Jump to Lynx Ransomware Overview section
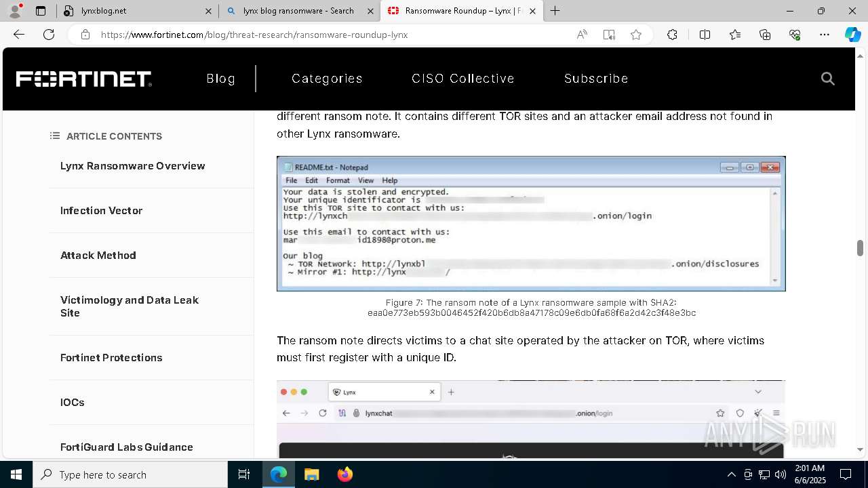This screenshot has height=488, width=868. point(132,166)
